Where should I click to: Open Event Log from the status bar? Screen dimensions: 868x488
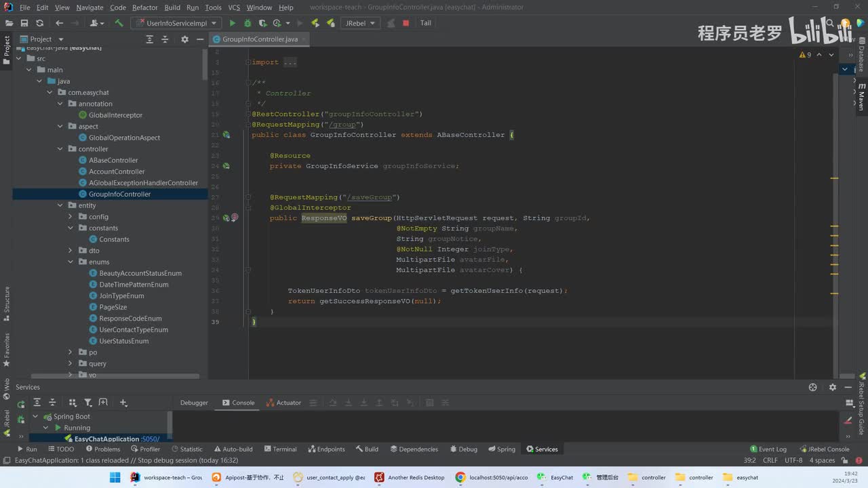coord(768,449)
